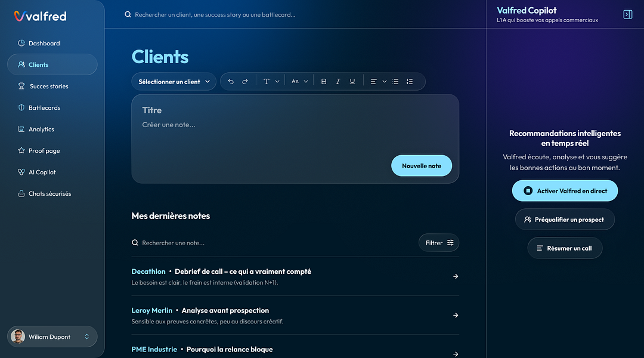The width and height of the screenshot is (644, 358).
Task: Open Analyse avant prospection note
Action: pyautogui.click(x=225, y=310)
